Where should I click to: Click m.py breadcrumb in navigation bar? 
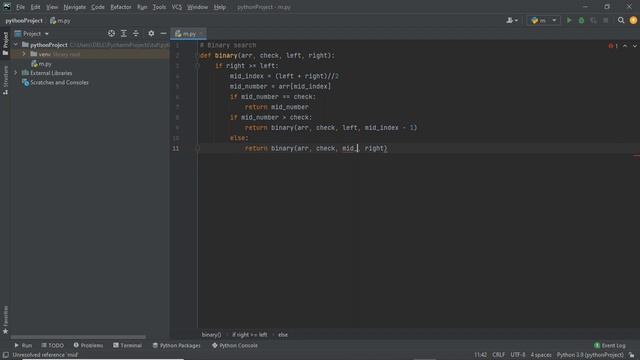[x=60, y=20]
